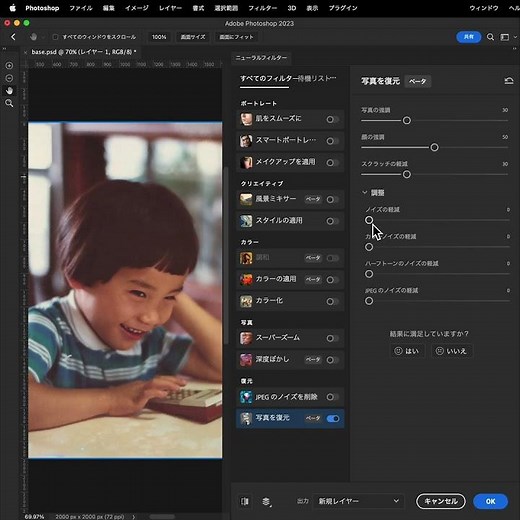Switch to the 待機リスト tab
The width and height of the screenshot is (520, 520).
click(317, 79)
